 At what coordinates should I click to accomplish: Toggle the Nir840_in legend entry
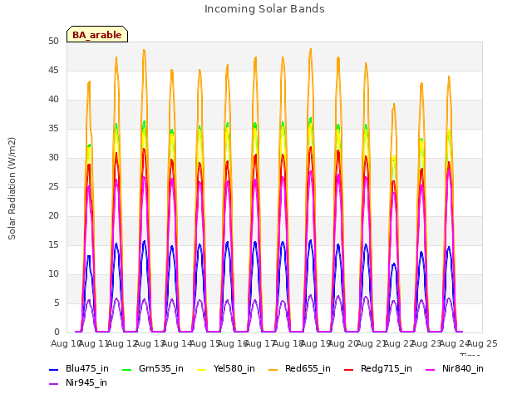[455, 369]
